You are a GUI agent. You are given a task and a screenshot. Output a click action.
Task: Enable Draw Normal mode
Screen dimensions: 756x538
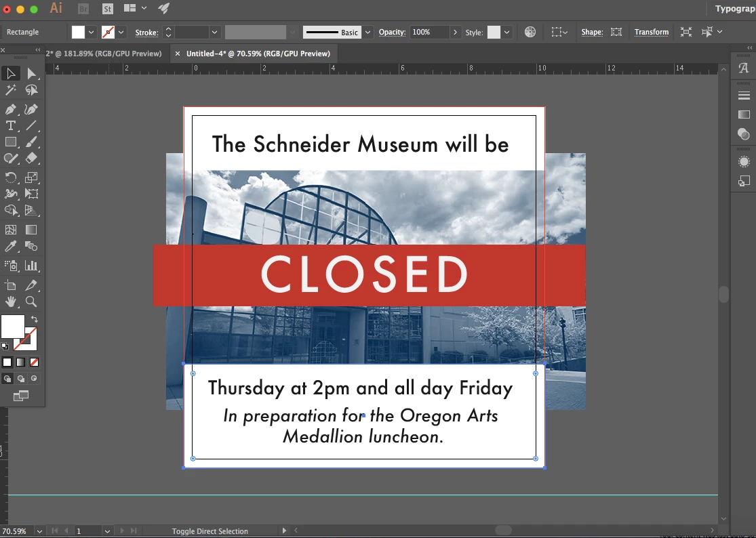pyautogui.click(x=7, y=379)
